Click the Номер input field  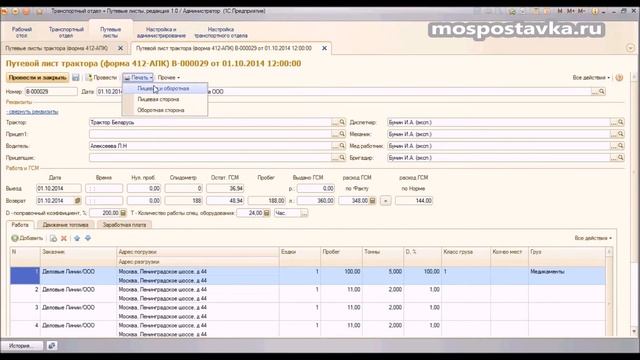coord(51,92)
